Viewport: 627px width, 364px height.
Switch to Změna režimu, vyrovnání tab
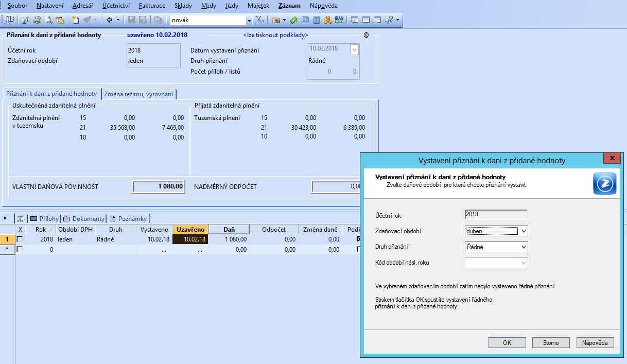139,94
